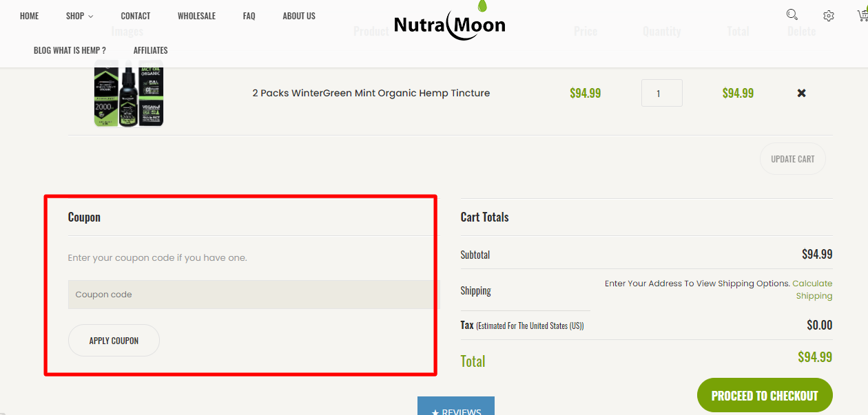Open BLOG WHAT IS HEMP ? link

[70, 50]
